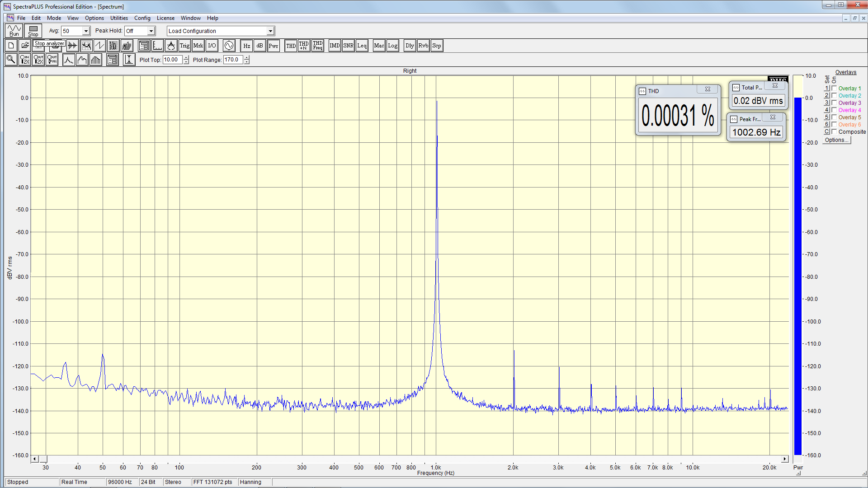Viewport: 868px width, 488px height.
Task: Open the License menu
Action: click(165, 18)
